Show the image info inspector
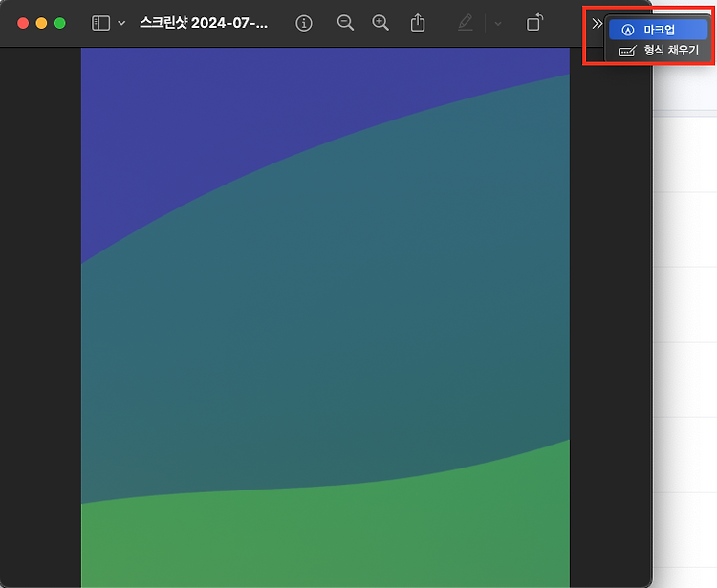This screenshot has height=588, width=717. click(x=304, y=23)
